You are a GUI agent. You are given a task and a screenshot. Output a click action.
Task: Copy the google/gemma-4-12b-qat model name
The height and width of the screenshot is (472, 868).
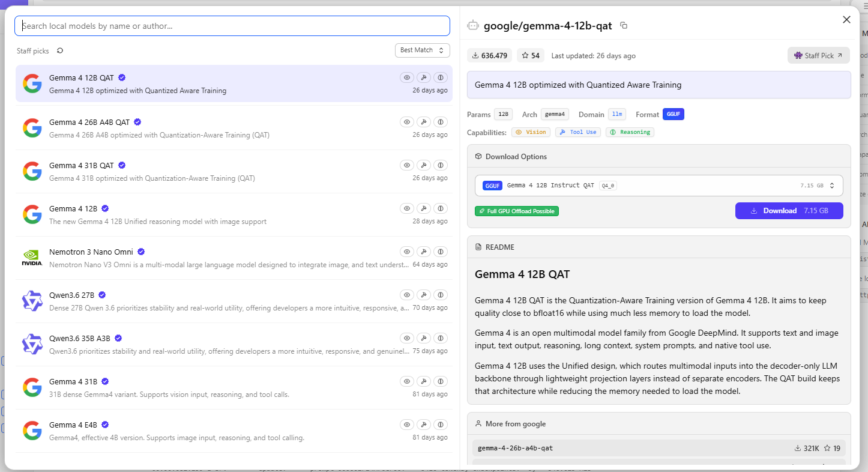[x=624, y=25]
